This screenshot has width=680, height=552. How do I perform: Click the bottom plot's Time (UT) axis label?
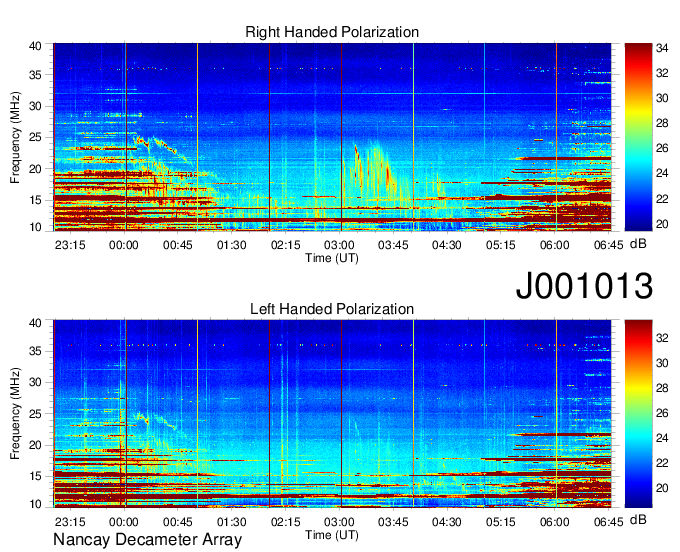coord(332,535)
